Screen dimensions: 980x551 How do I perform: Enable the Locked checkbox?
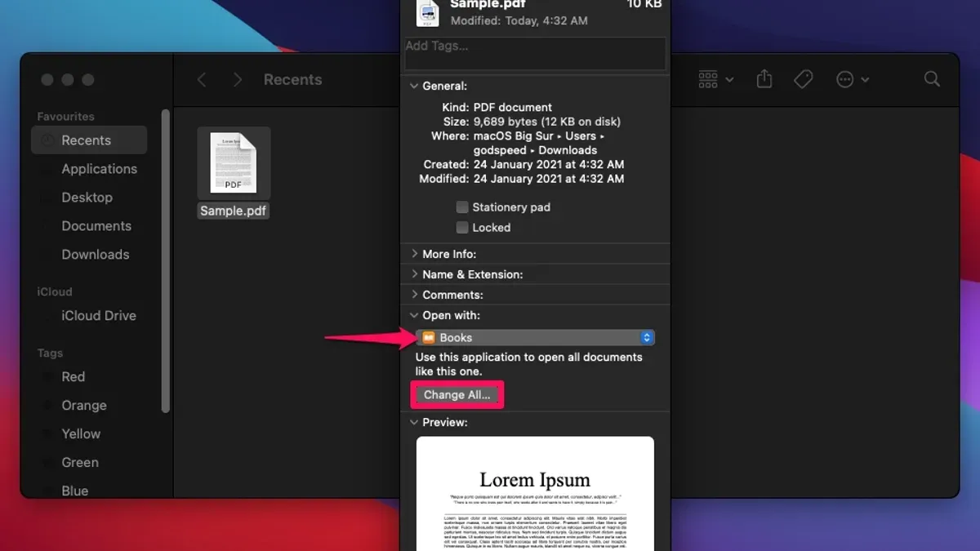tap(462, 228)
